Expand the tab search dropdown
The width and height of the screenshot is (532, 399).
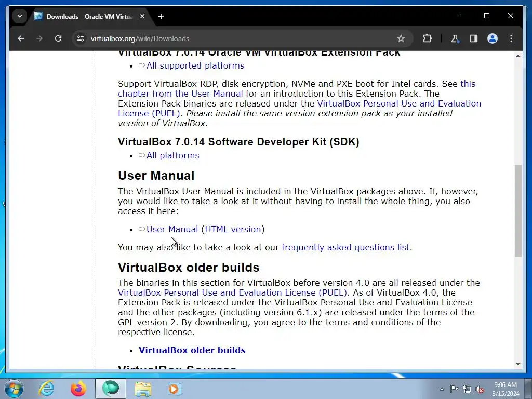click(20, 16)
